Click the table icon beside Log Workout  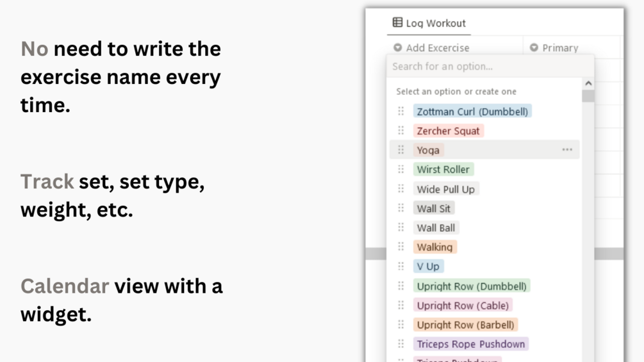(x=397, y=23)
